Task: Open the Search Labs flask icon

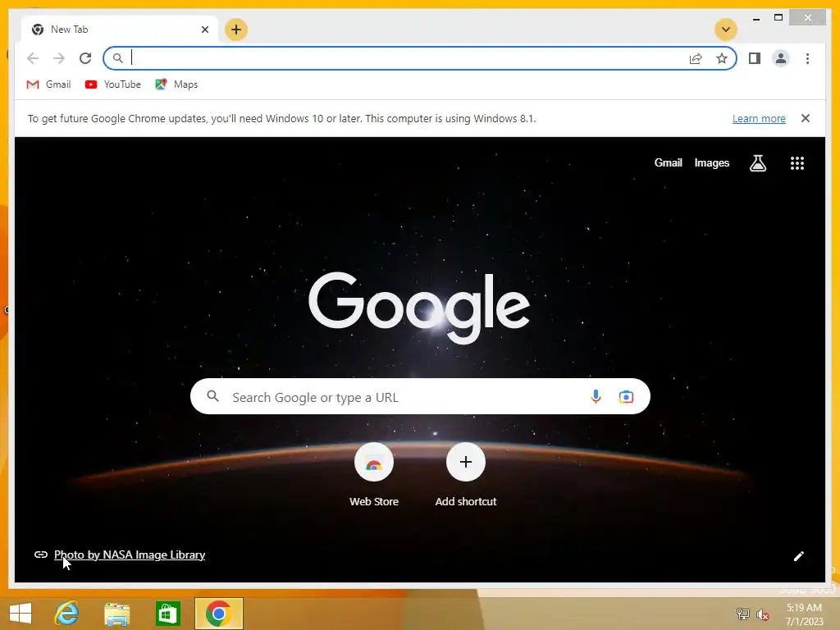Action: 757,163
